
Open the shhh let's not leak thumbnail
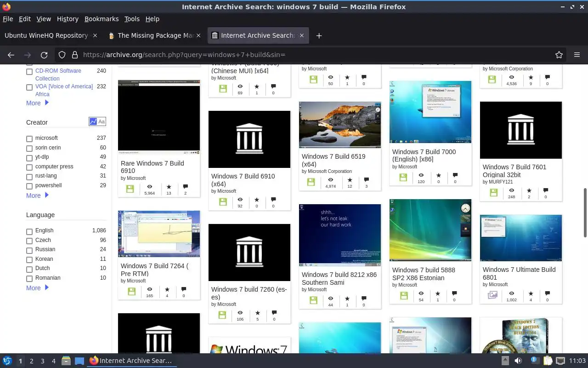click(340, 235)
